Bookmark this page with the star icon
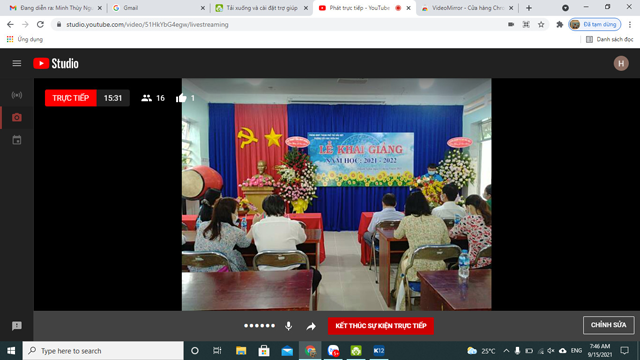 pos(541,24)
